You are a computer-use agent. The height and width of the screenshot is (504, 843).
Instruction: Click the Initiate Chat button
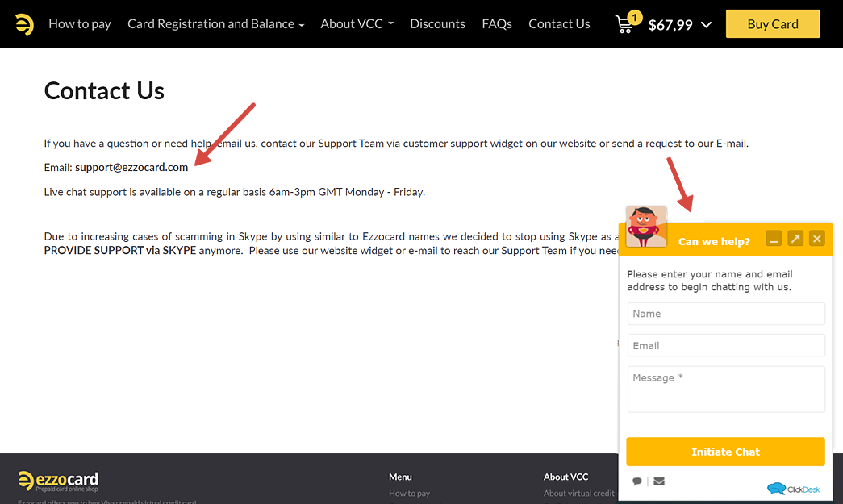[x=725, y=452]
